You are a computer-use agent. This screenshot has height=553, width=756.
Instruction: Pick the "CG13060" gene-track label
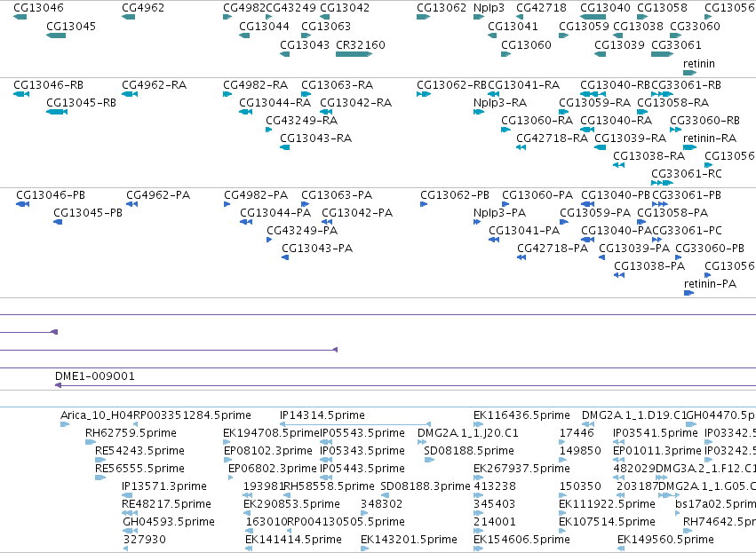526,44
